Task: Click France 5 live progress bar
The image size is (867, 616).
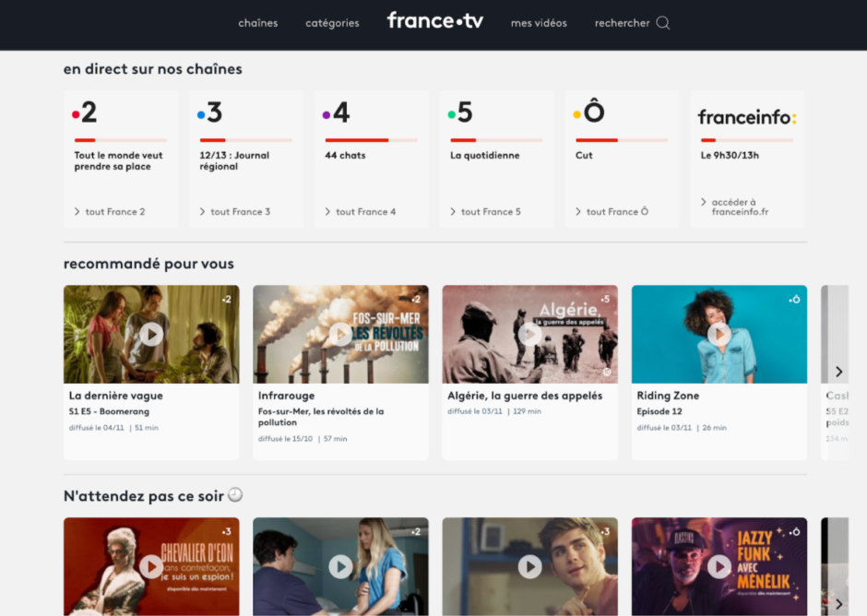Action: [496, 140]
